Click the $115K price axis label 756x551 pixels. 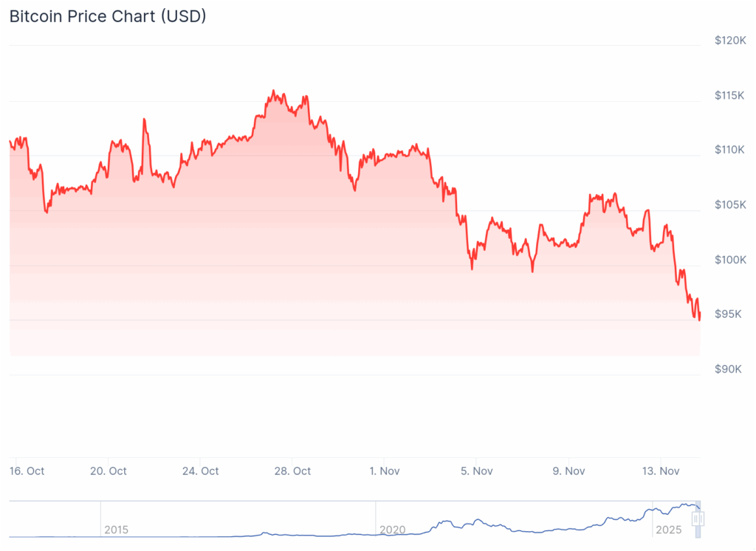(x=730, y=95)
